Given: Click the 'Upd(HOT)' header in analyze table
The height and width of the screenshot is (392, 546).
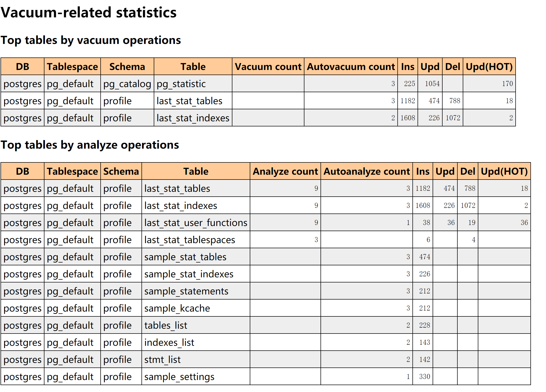Looking at the screenshot, I should (x=504, y=171).
